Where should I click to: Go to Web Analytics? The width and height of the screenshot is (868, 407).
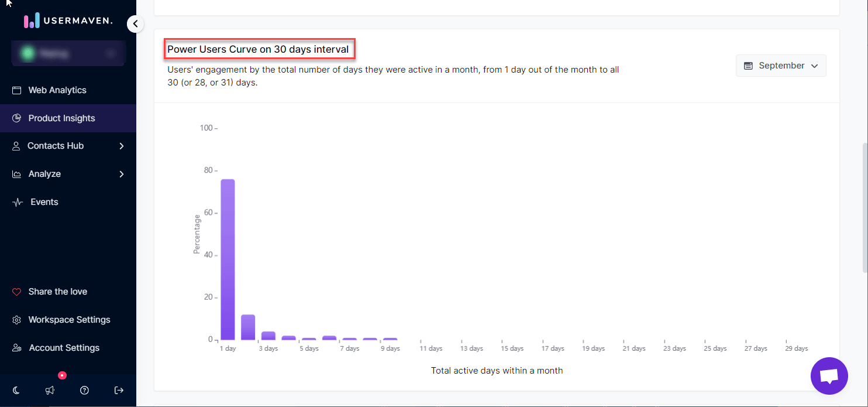[57, 90]
